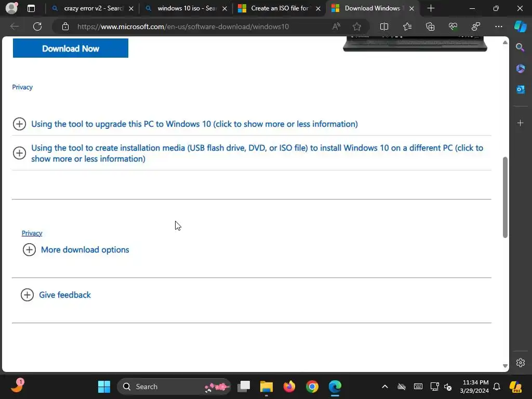The height and width of the screenshot is (399, 532).
Task: Open Settings and more ellipsis menu
Action: coord(498,26)
